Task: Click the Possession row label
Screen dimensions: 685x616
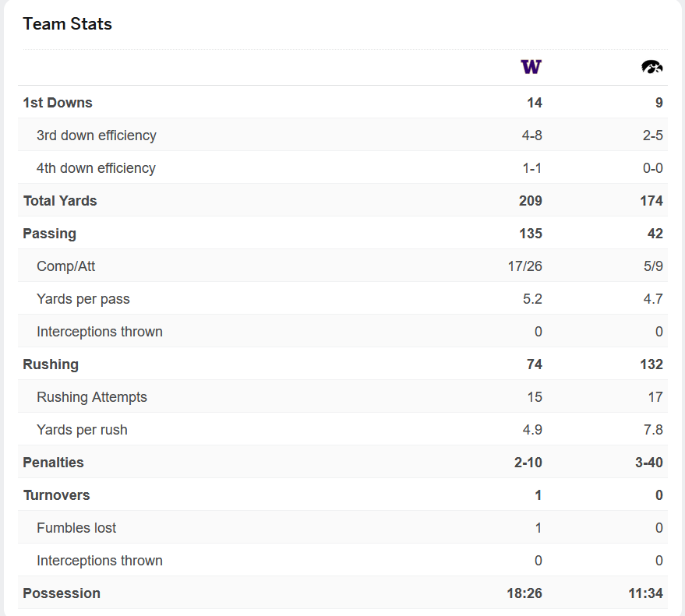Action: pos(62,593)
